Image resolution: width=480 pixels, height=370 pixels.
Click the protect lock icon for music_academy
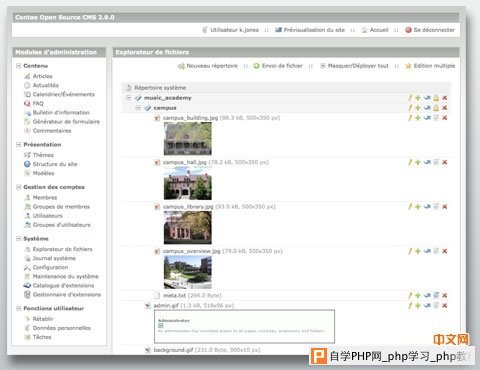click(436, 98)
